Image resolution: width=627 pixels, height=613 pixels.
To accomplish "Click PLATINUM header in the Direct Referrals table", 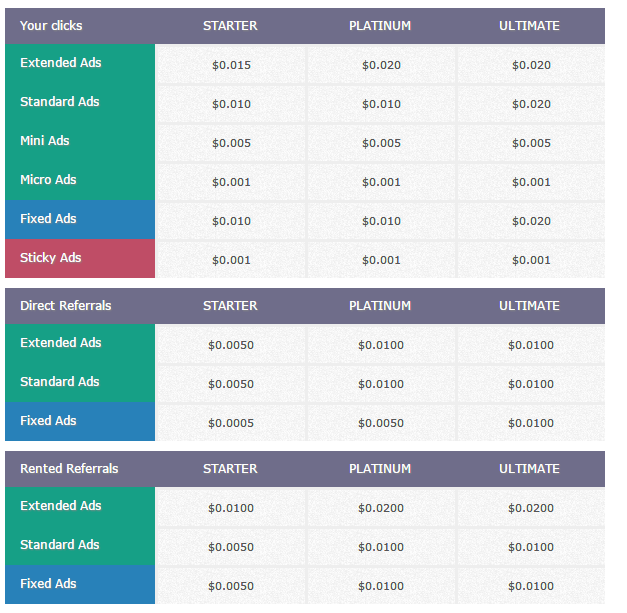I will [380, 306].
